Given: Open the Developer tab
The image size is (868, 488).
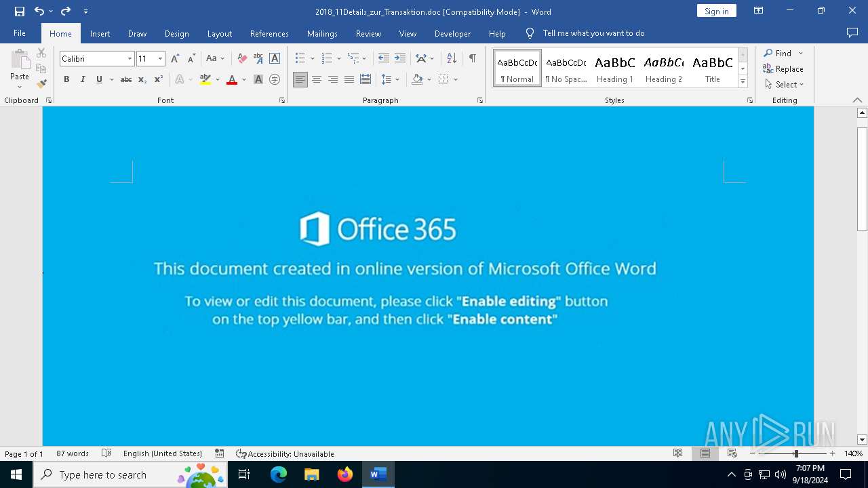Looking at the screenshot, I should [452, 33].
